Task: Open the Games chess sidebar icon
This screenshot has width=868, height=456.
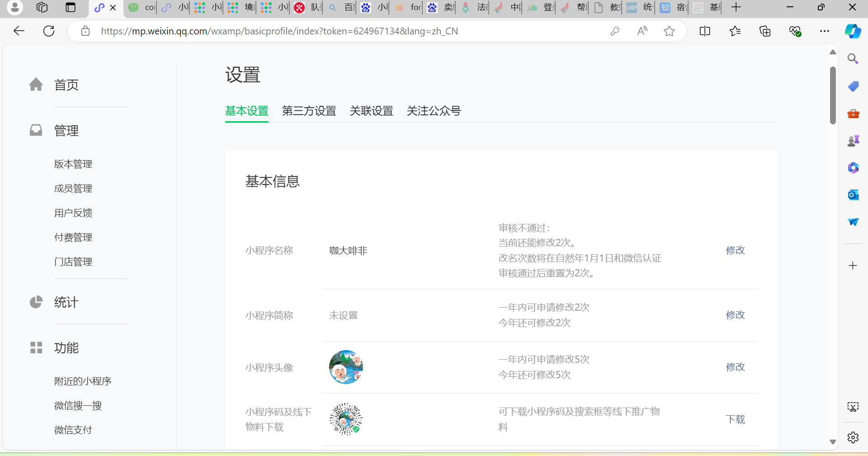Action: coord(853,141)
